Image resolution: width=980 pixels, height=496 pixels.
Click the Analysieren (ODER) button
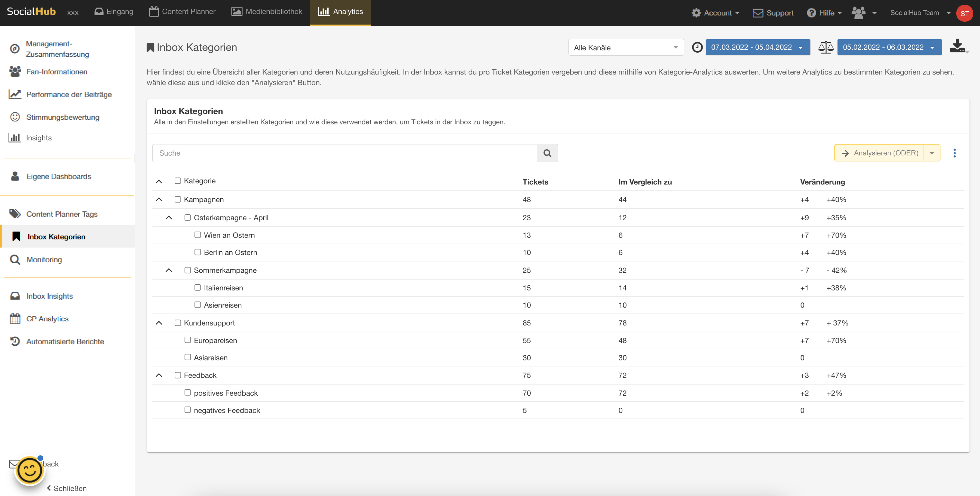(x=879, y=153)
